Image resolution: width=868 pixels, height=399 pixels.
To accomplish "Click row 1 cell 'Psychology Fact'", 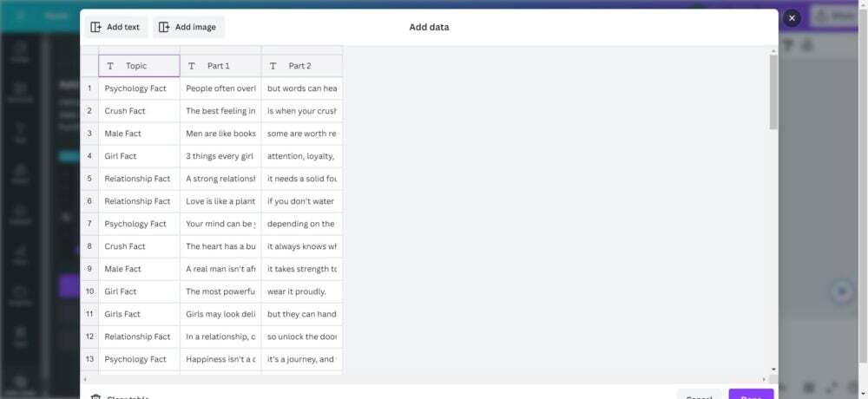I will tap(139, 88).
